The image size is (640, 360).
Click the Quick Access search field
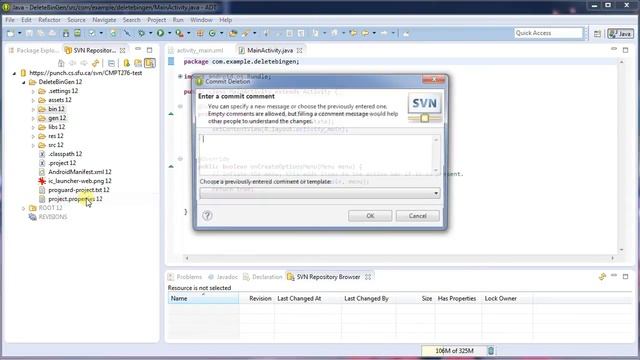point(548,33)
